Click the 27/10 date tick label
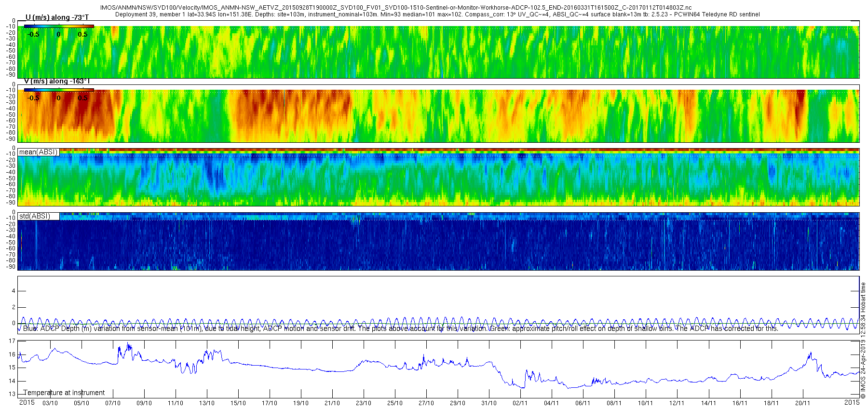This screenshot has height=410, width=868. (x=426, y=403)
